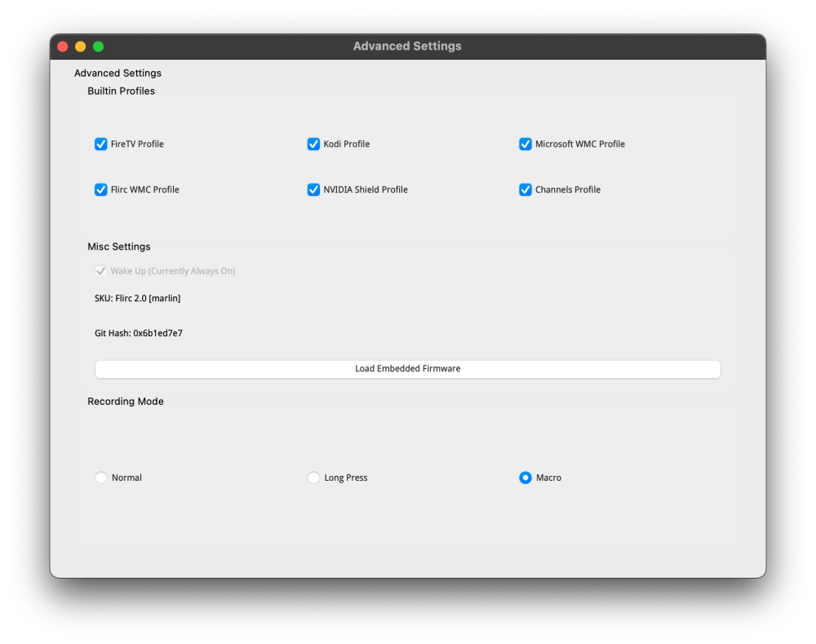Toggle the Kodi Profile checkbox
Image resolution: width=816 pixels, height=644 pixels.
point(313,144)
